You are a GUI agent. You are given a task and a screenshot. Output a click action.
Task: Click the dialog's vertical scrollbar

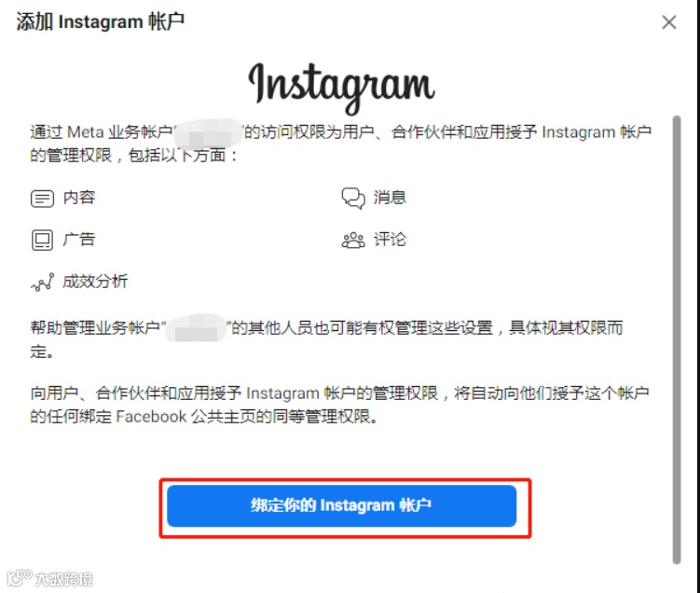click(x=677, y=339)
